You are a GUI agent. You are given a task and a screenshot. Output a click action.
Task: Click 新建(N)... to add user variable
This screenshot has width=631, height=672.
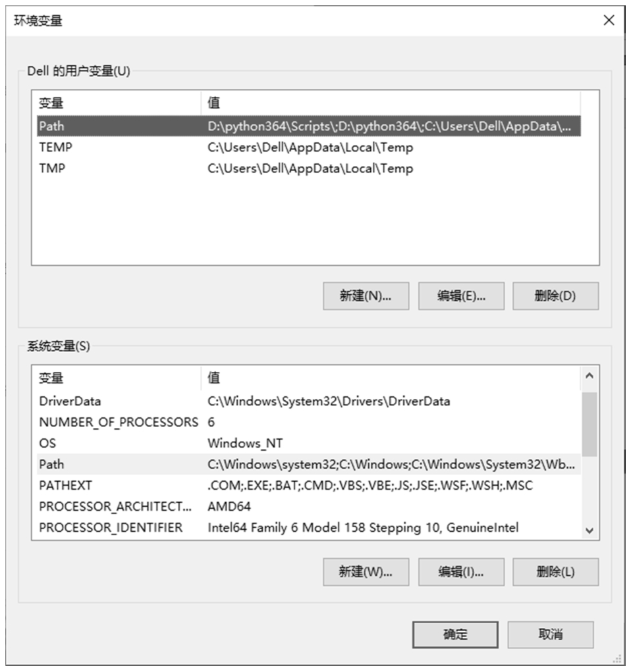[x=366, y=296]
